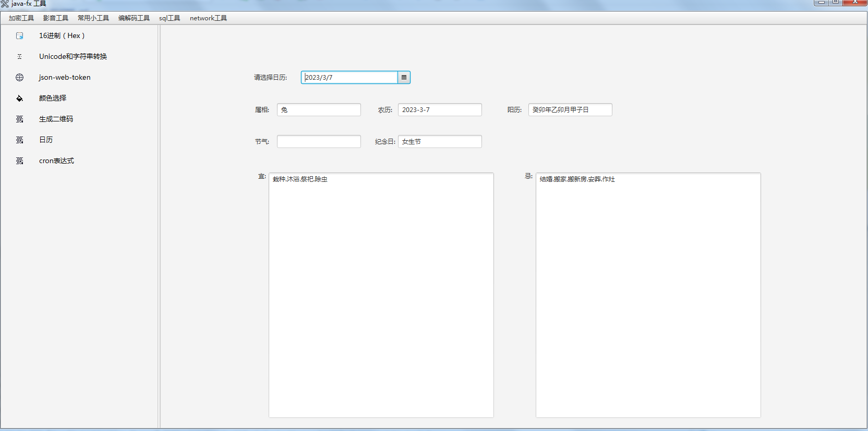Screen dimensions: 868x431
Task: Open the 影音工具 menu
Action: 56,18
